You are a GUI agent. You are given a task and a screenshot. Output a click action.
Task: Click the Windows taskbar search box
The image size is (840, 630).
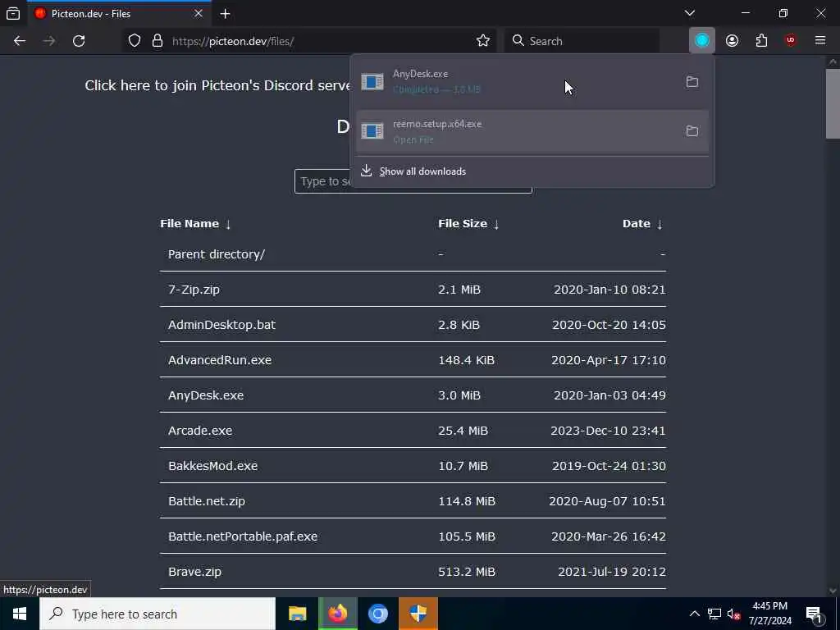pos(157,614)
